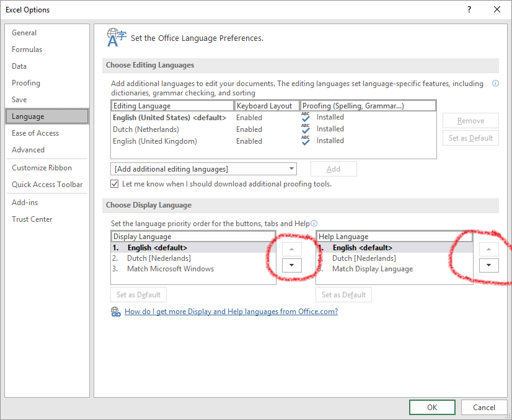Select 'Match Microsoft Windows' display language

pyautogui.click(x=193, y=269)
